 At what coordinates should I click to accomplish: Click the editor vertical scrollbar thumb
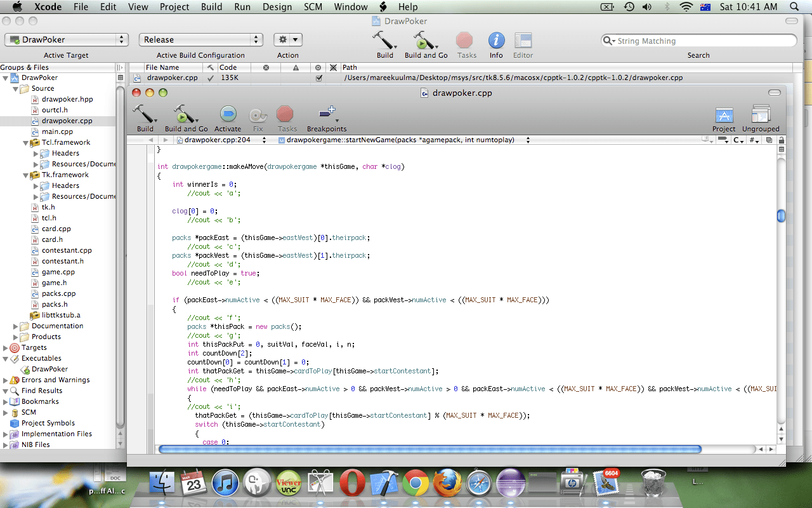781,216
